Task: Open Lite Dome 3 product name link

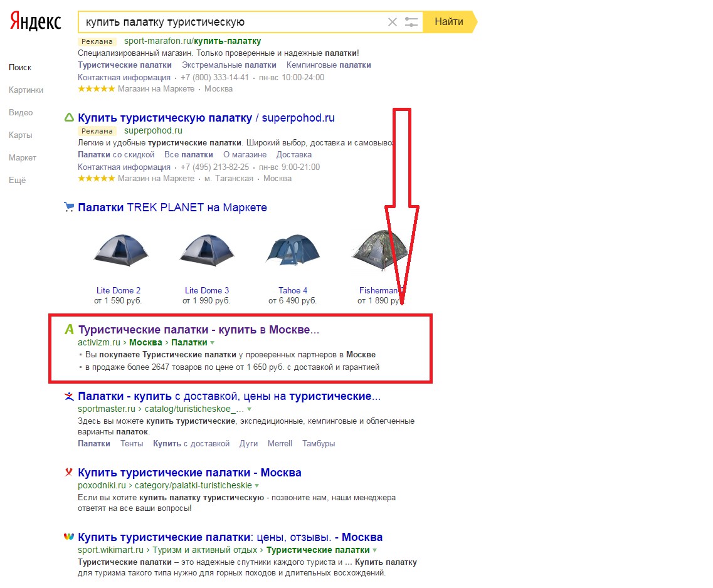Action: (207, 290)
